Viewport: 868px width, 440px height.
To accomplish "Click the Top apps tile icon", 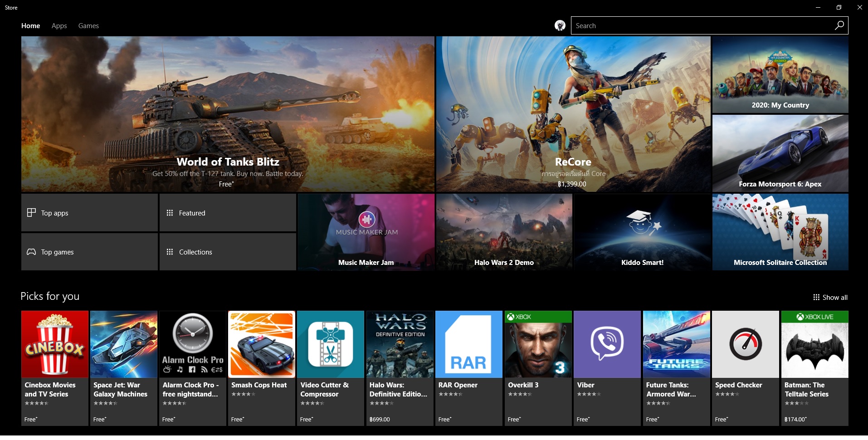I will [31, 212].
